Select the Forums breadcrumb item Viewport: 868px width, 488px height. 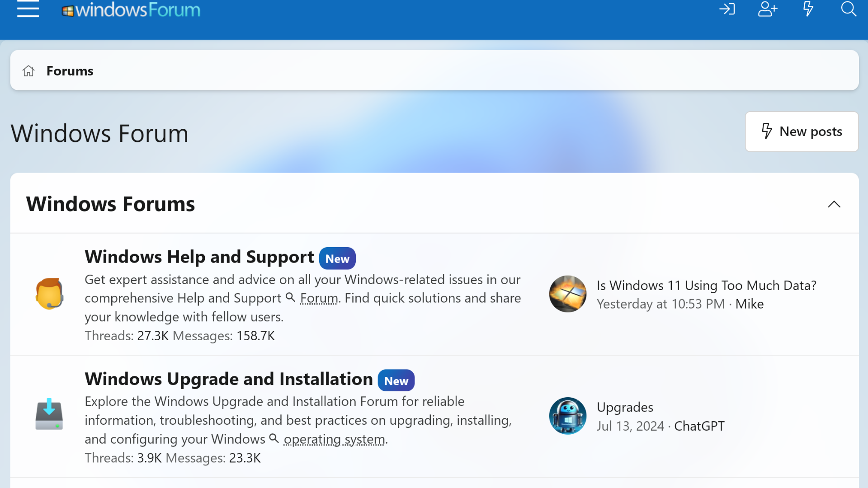(x=70, y=70)
